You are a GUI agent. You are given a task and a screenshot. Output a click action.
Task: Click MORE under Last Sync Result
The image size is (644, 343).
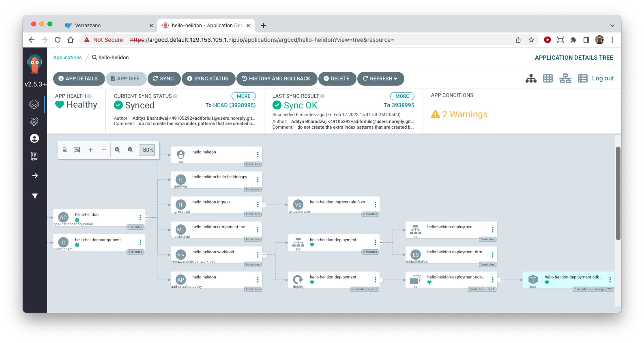tap(402, 96)
